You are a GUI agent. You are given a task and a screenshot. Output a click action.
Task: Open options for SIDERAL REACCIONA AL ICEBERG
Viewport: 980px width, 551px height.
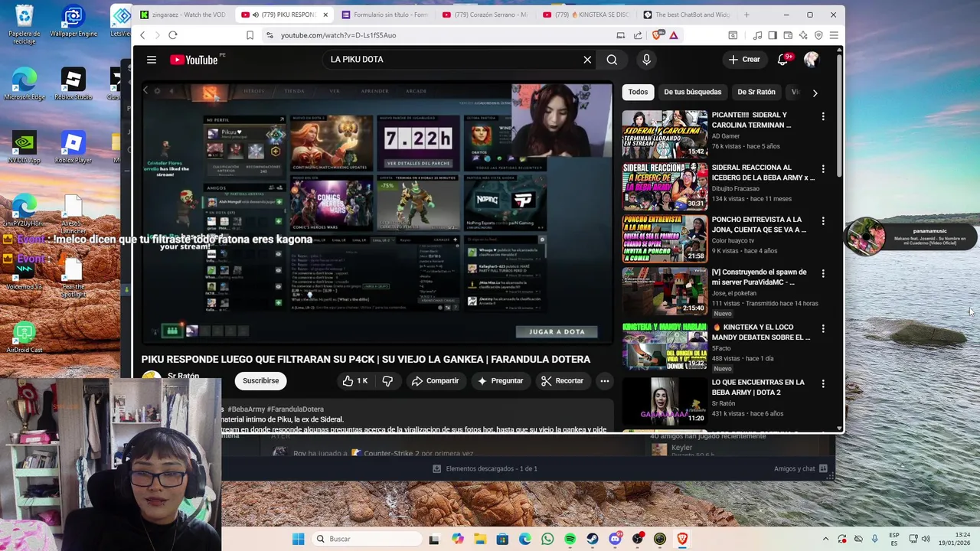(823, 168)
